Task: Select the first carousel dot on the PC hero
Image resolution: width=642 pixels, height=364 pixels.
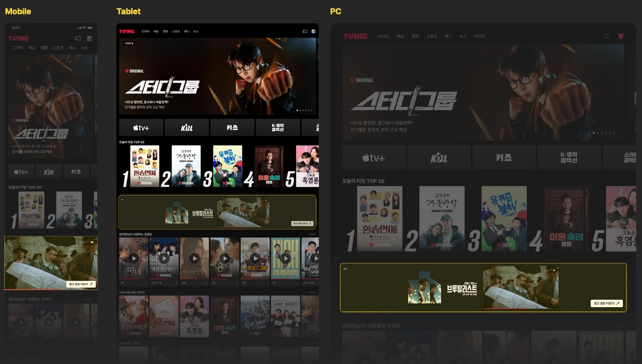Action: (x=595, y=133)
